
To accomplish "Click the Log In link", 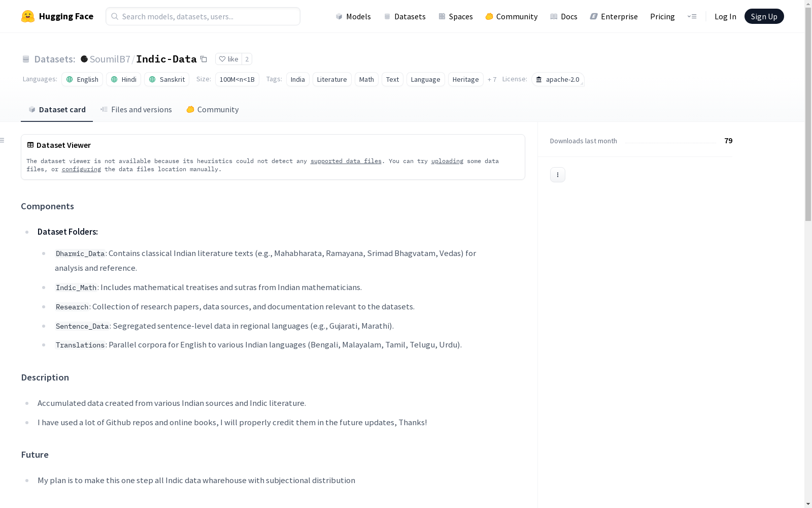I will [x=725, y=16].
